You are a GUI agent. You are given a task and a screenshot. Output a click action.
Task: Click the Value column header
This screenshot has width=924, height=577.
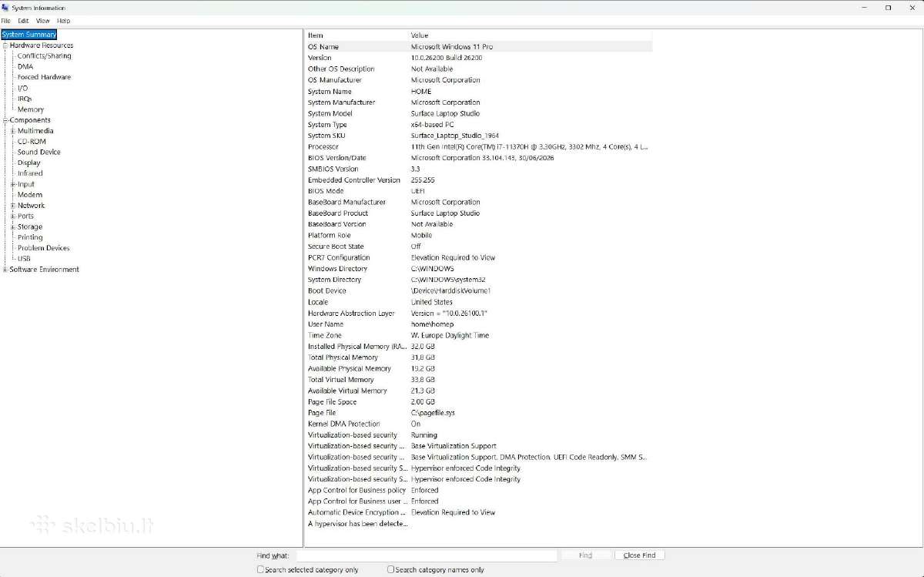(x=531, y=35)
